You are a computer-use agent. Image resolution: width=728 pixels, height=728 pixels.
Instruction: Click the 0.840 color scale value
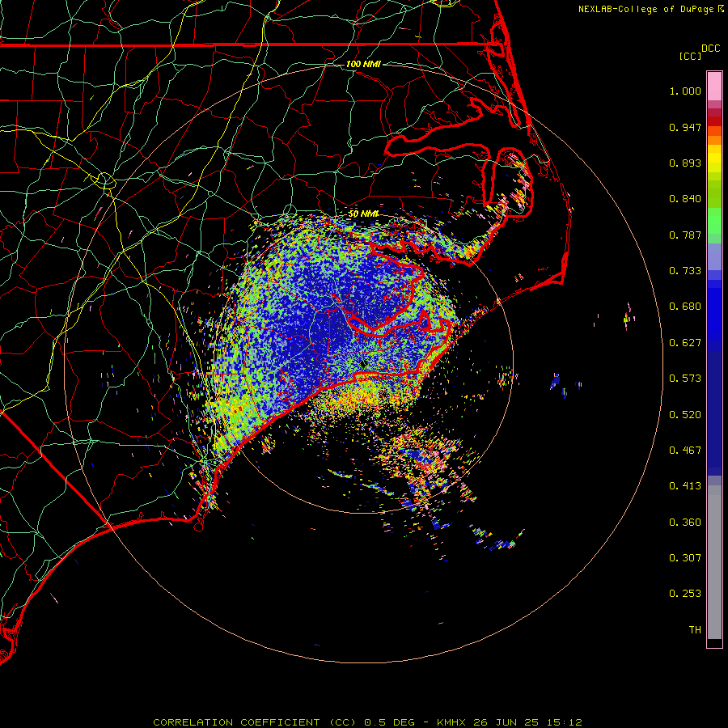pyautogui.click(x=685, y=199)
